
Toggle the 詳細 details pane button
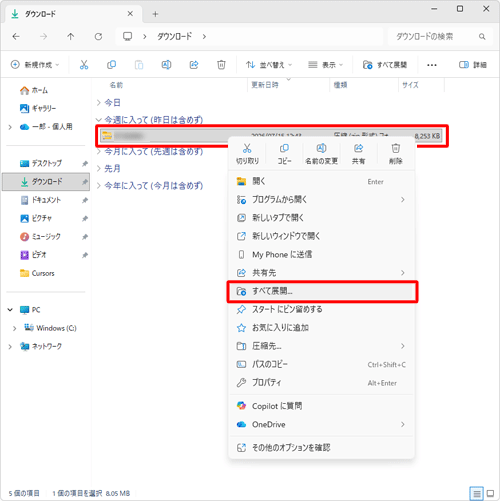(473, 65)
